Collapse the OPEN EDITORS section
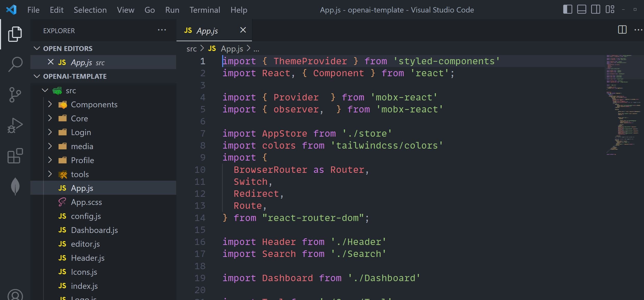 point(68,48)
